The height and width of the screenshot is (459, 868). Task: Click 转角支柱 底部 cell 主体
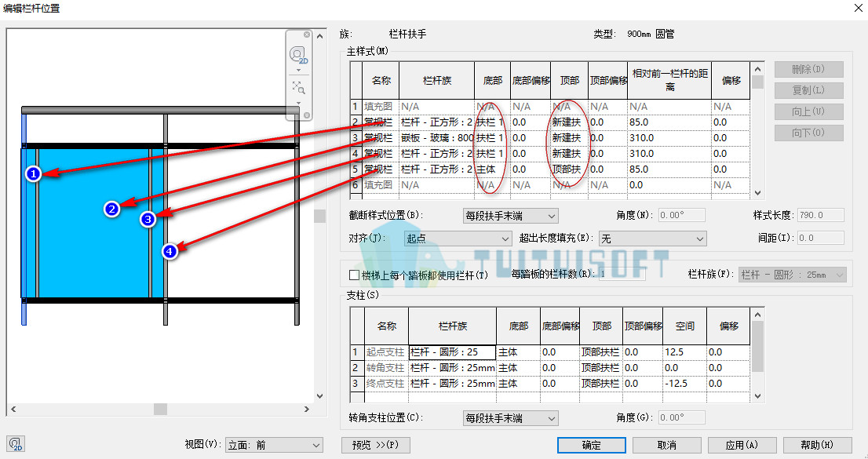(x=518, y=368)
